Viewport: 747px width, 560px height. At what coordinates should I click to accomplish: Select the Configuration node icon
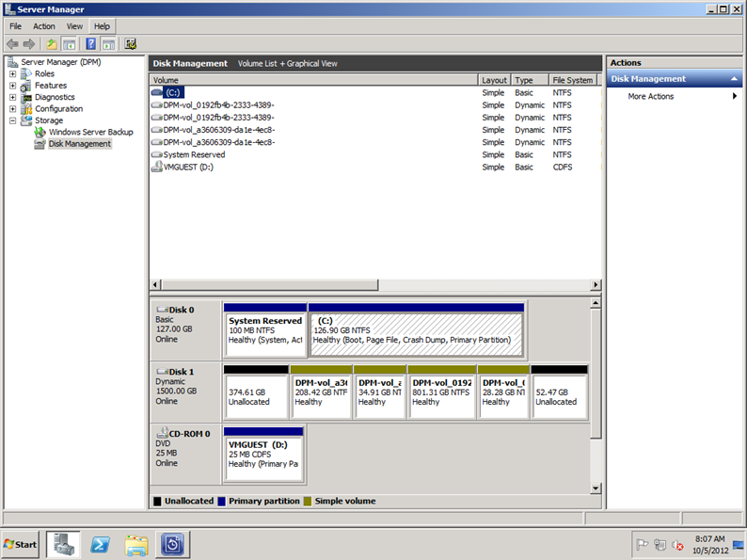[x=26, y=109]
